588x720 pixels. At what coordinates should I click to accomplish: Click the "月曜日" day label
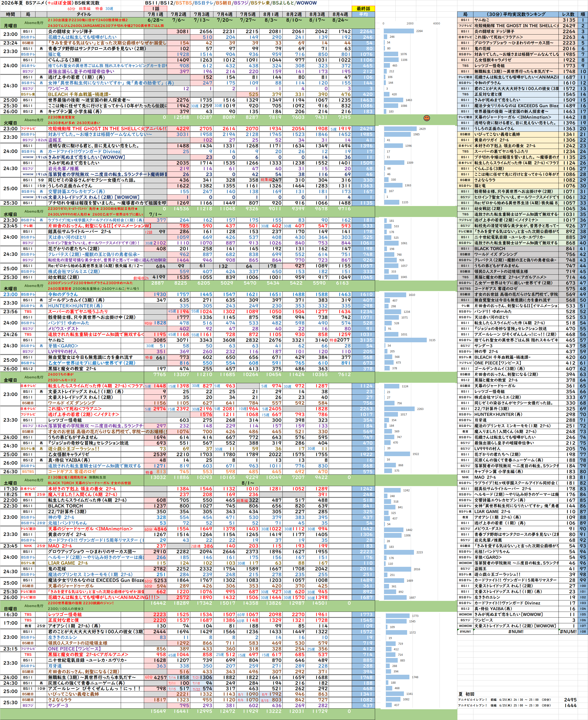point(11,26)
